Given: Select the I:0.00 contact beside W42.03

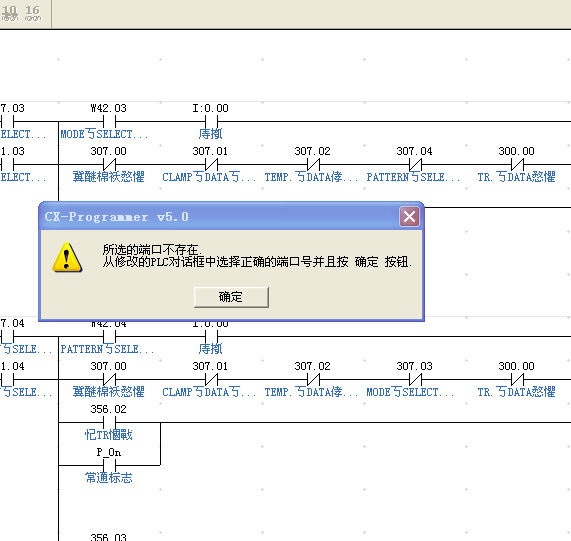Looking at the screenshot, I should pyautogui.click(x=211, y=121).
